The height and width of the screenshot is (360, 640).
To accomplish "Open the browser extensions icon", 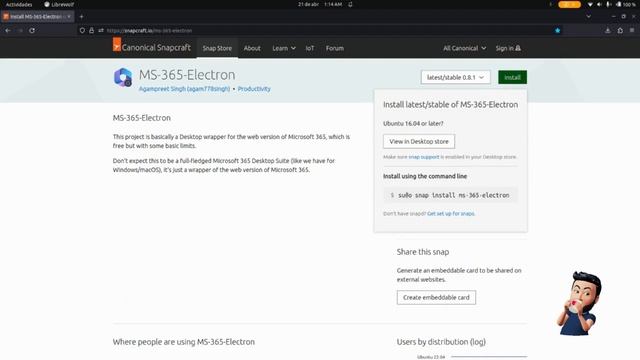I will point(620,31).
